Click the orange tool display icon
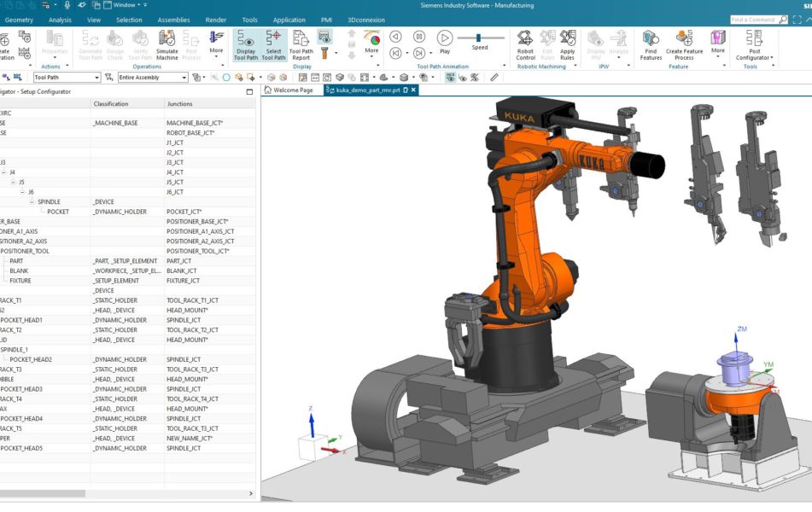 click(x=324, y=53)
